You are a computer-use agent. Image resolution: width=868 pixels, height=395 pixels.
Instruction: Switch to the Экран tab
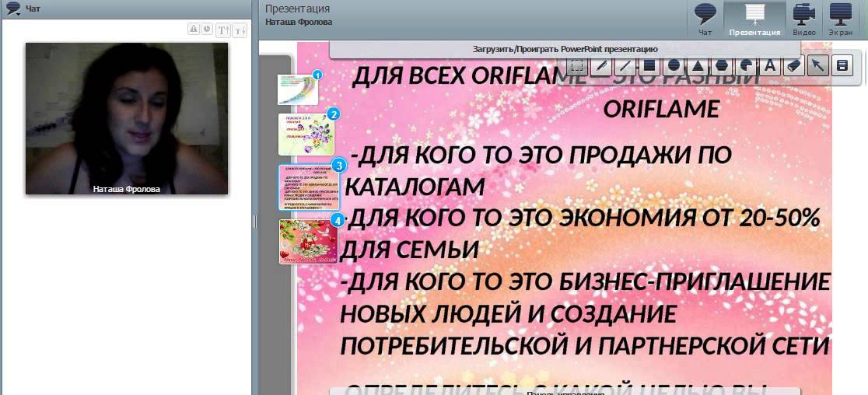(x=840, y=19)
